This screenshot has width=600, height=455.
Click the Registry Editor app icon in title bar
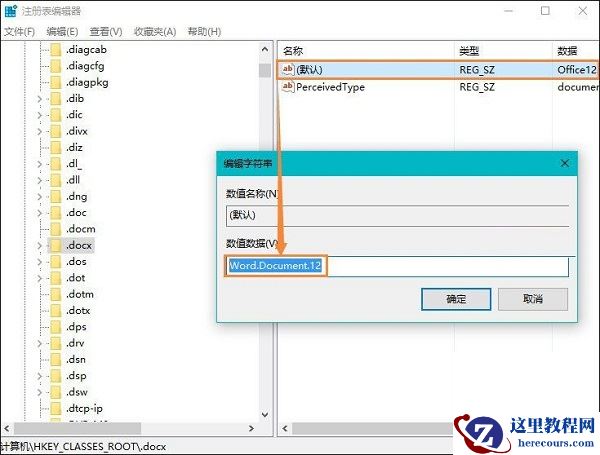click(10, 11)
